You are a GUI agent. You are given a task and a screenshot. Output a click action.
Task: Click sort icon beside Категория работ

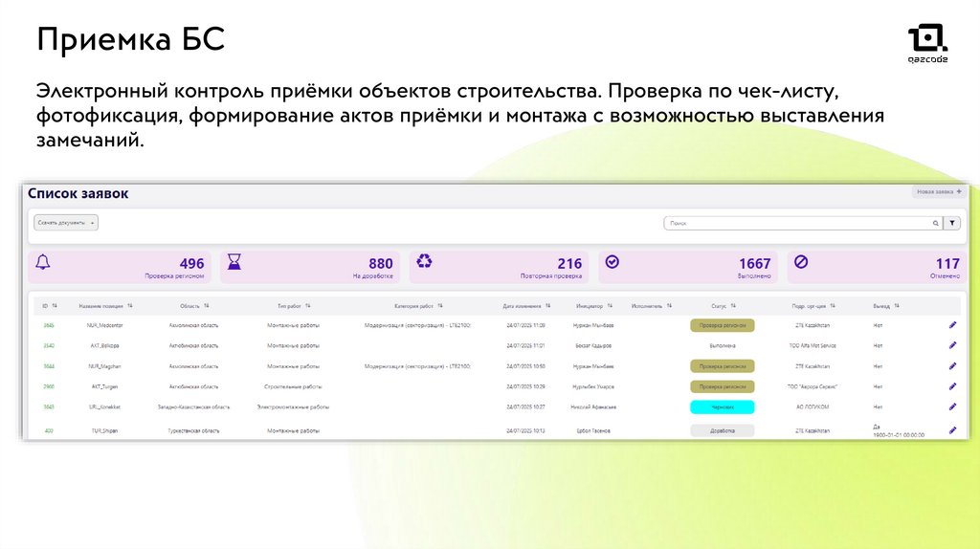[x=440, y=306]
